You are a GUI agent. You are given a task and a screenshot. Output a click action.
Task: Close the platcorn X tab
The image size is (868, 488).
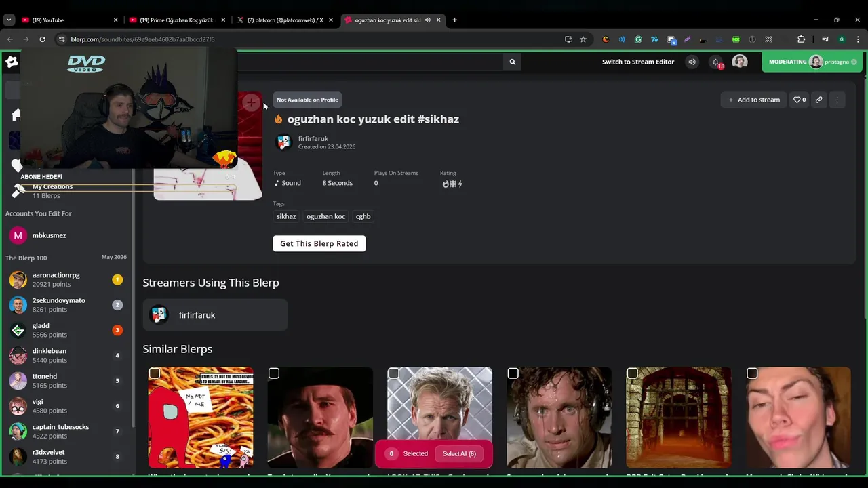[331, 20]
